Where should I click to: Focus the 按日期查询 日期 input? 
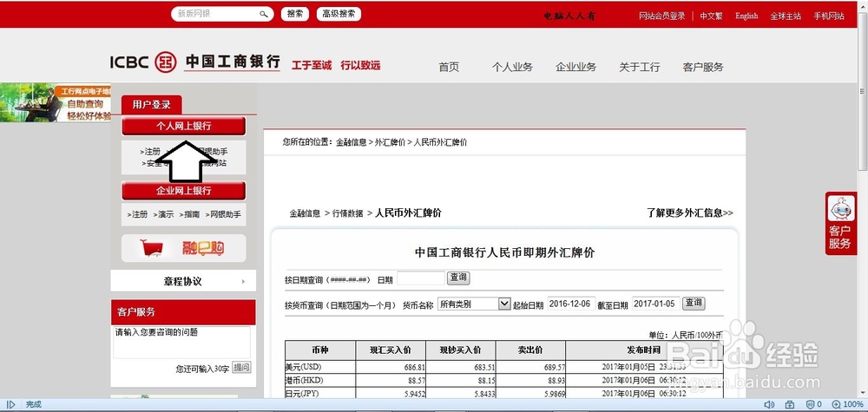point(421,278)
